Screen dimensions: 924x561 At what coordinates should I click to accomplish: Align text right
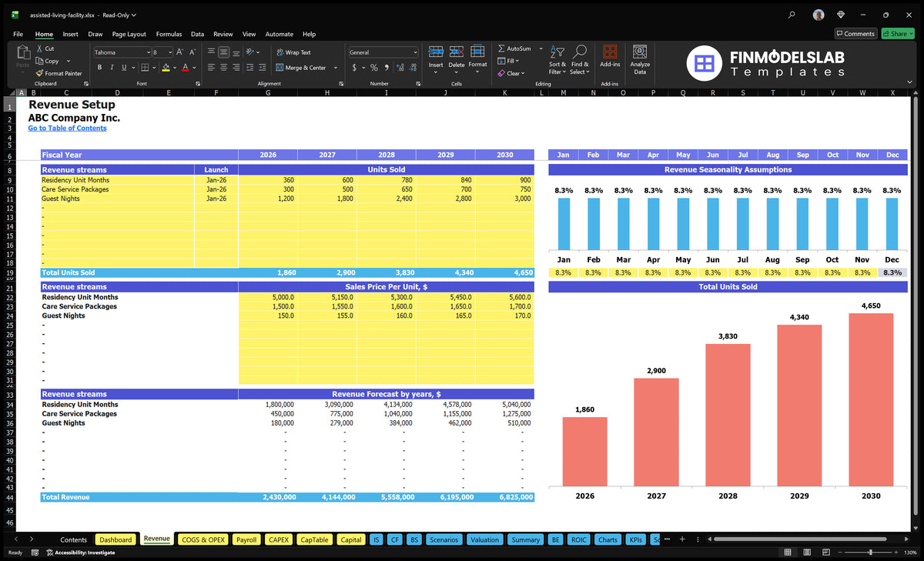pyautogui.click(x=236, y=68)
